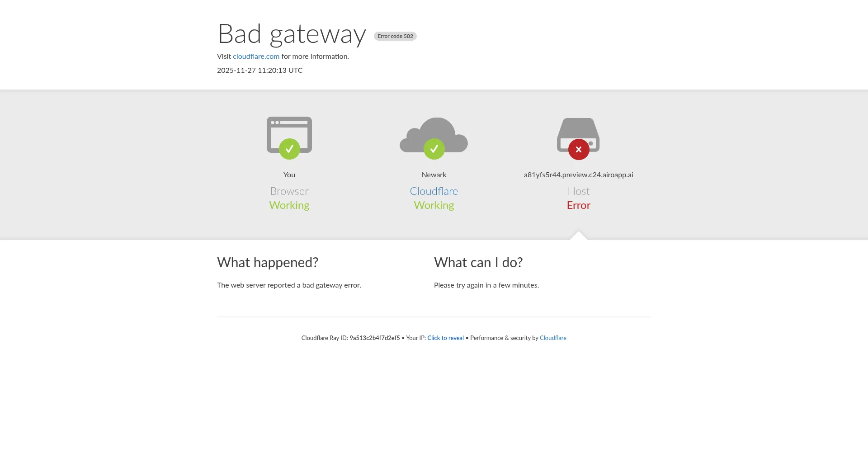Screen dimensions: 868x449
Task: Click the red Error status text
Action: 579,205
